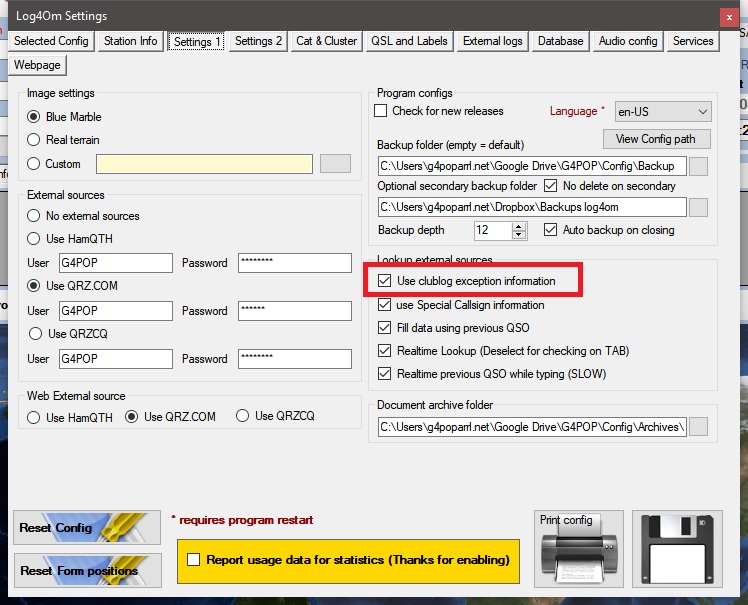Choose Use QRZCQ as Web External source
Screen dimensions: 748x605
pos(275,416)
